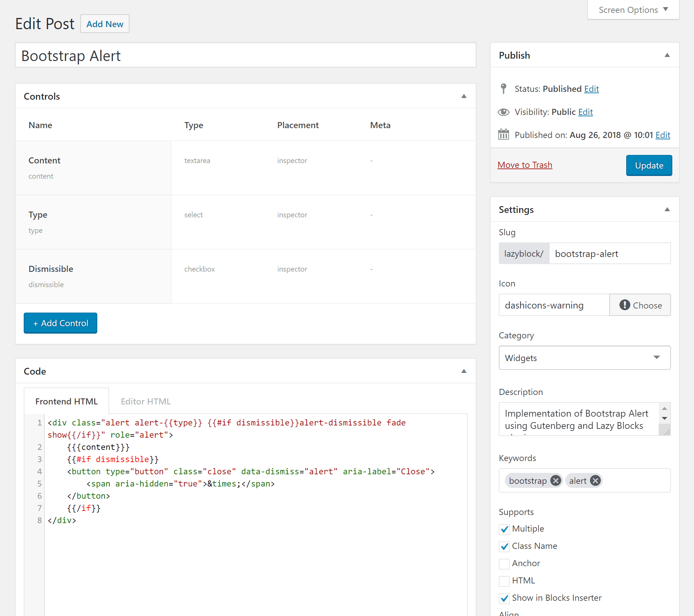Switch to the Frontend HTML tab
This screenshot has height=616, width=694.
point(66,401)
